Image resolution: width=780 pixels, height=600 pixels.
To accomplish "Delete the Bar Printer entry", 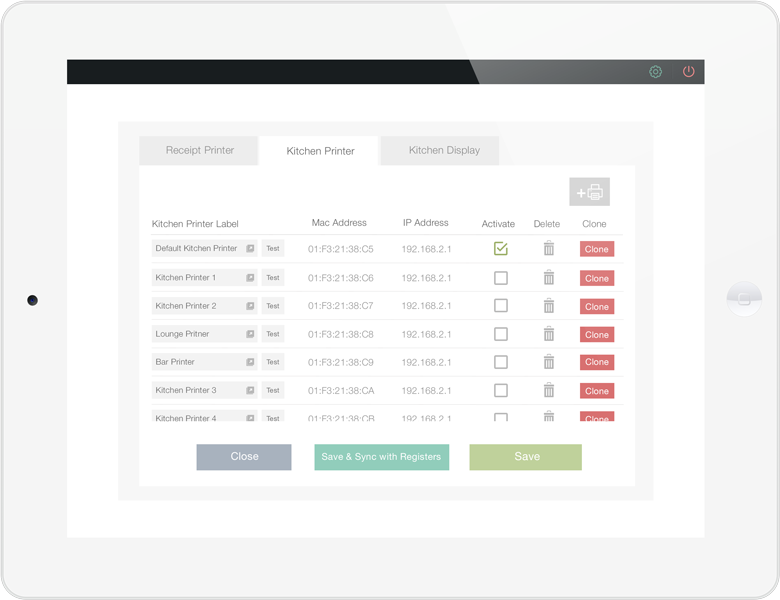I will click(x=548, y=362).
